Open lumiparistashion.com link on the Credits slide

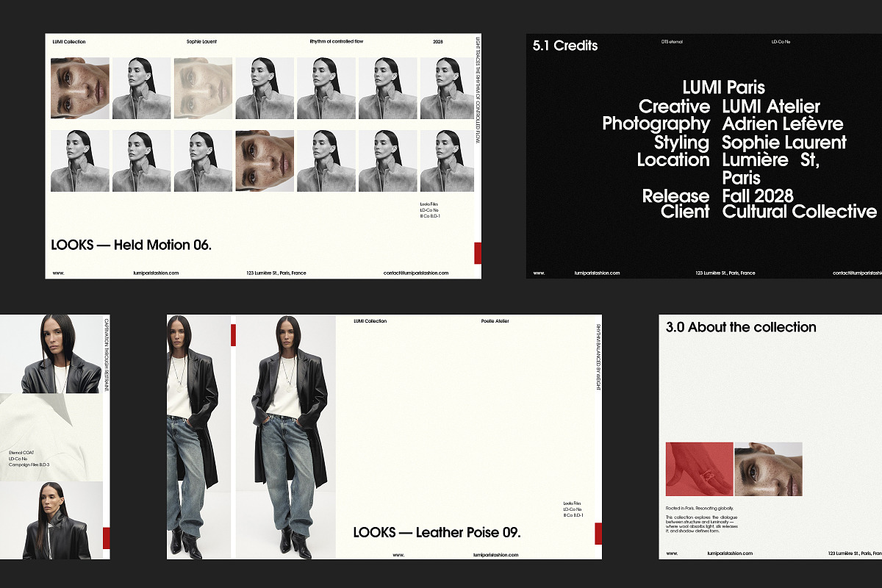click(598, 273)
